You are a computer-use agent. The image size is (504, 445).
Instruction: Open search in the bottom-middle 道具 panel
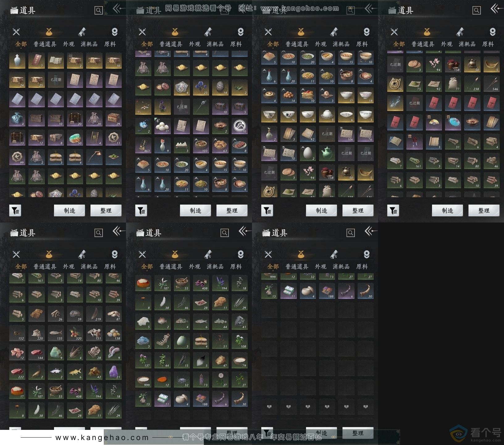[x=225, y=233]
